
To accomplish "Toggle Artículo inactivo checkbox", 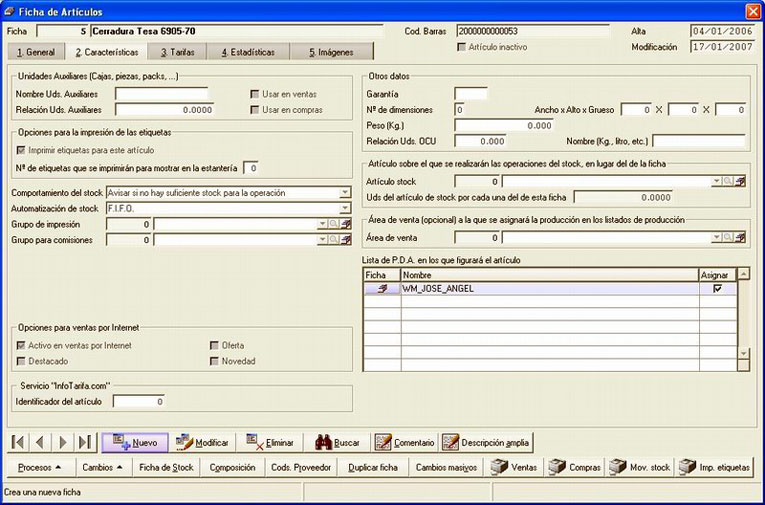I will click(x=461, y=47).
